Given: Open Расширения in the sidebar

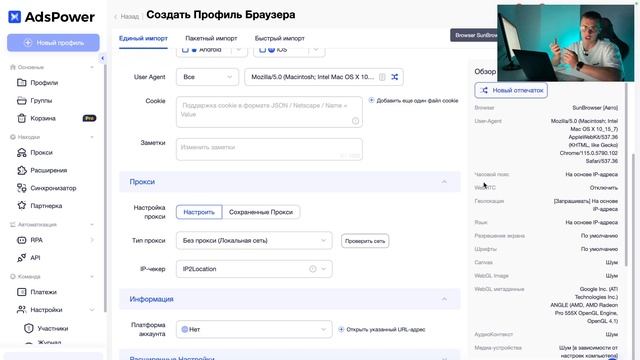Looking at the screenshot, I should [x=48, y=170].
